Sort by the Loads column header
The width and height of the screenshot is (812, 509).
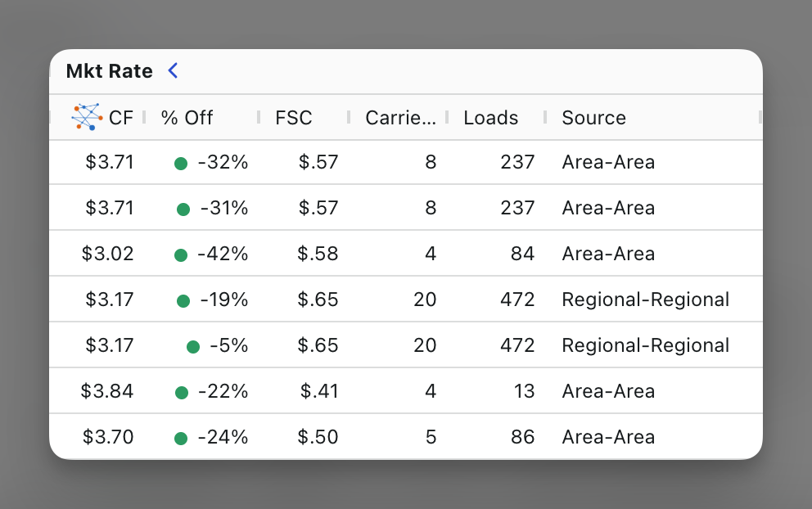click(x=490, y=118)
